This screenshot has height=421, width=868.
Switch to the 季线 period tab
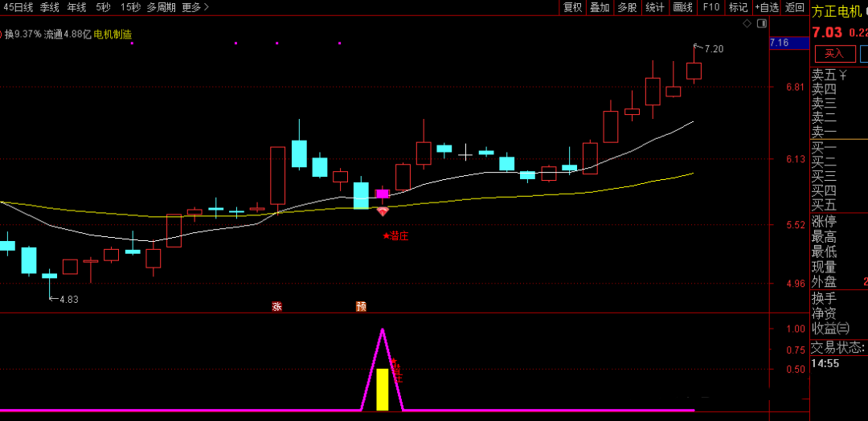pos(50,7)
